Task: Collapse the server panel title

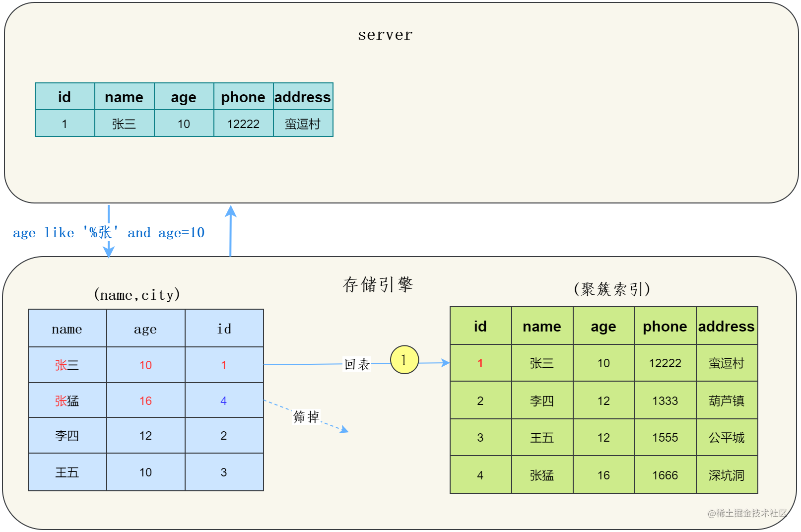Action: tap(385, 34)
